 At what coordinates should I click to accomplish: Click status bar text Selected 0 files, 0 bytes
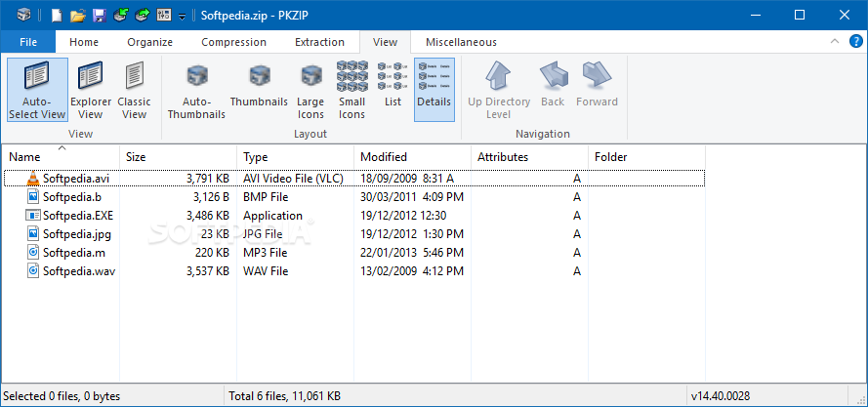tap(62, 396)
